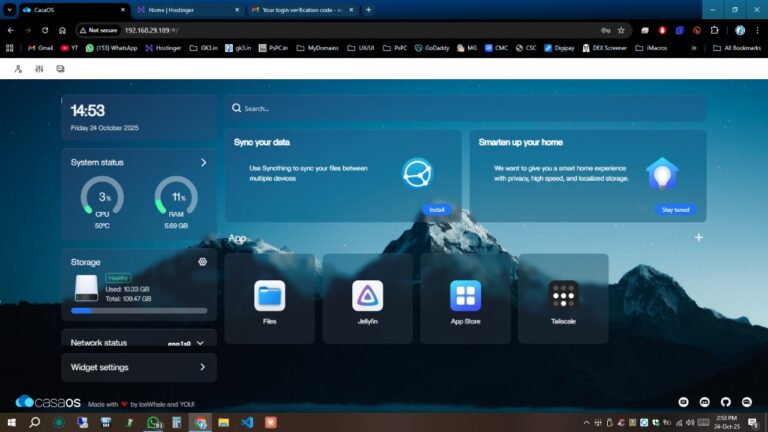This screenshot has width=768, height=432.
Task: Click the Stay tuned button
Action: [674, 210]
